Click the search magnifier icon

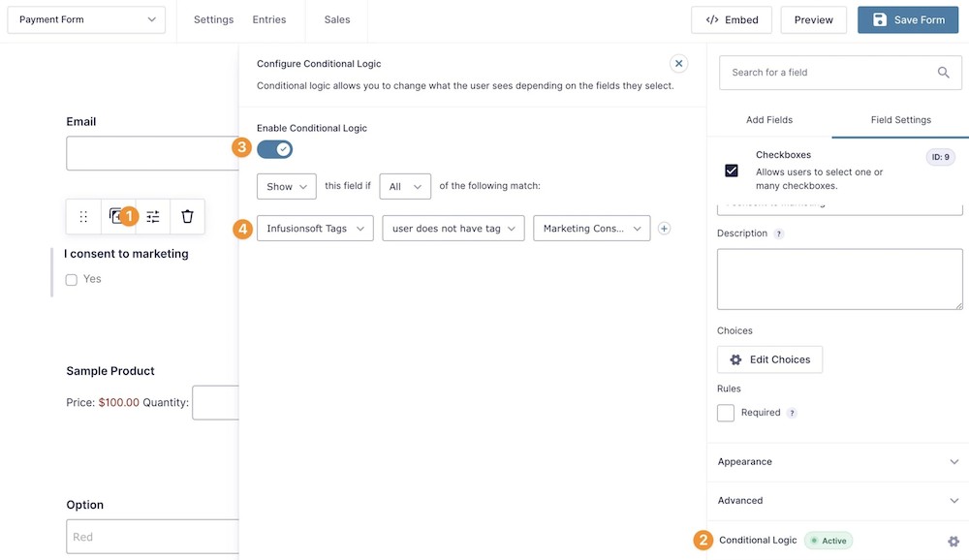(942, 72)
